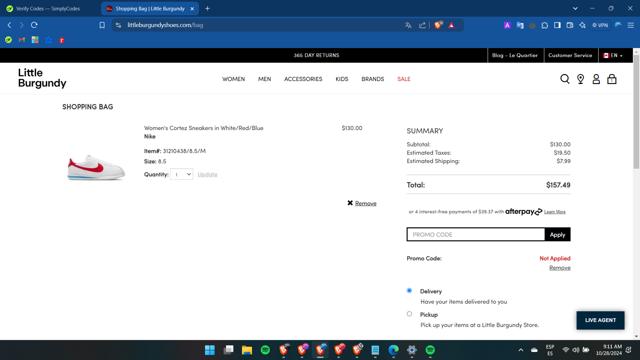Open the store locator pin icon
Image resolution: width=640 pixels, height=360 pixels.
[x=580, y=79]
